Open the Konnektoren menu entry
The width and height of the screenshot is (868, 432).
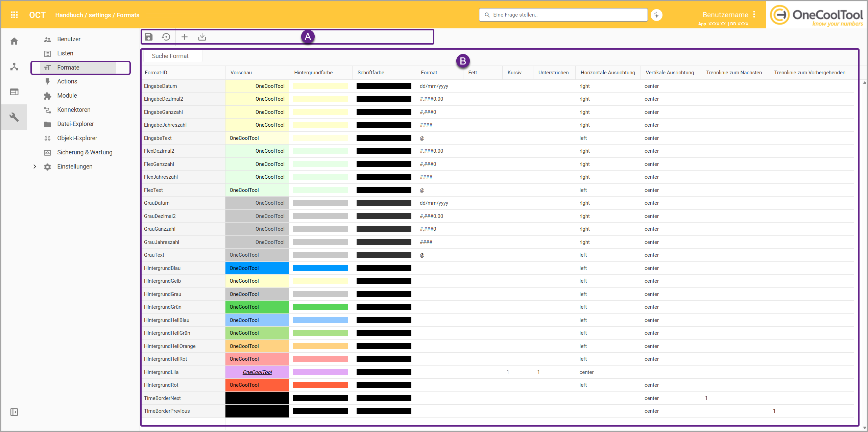[x=74, y=110]
